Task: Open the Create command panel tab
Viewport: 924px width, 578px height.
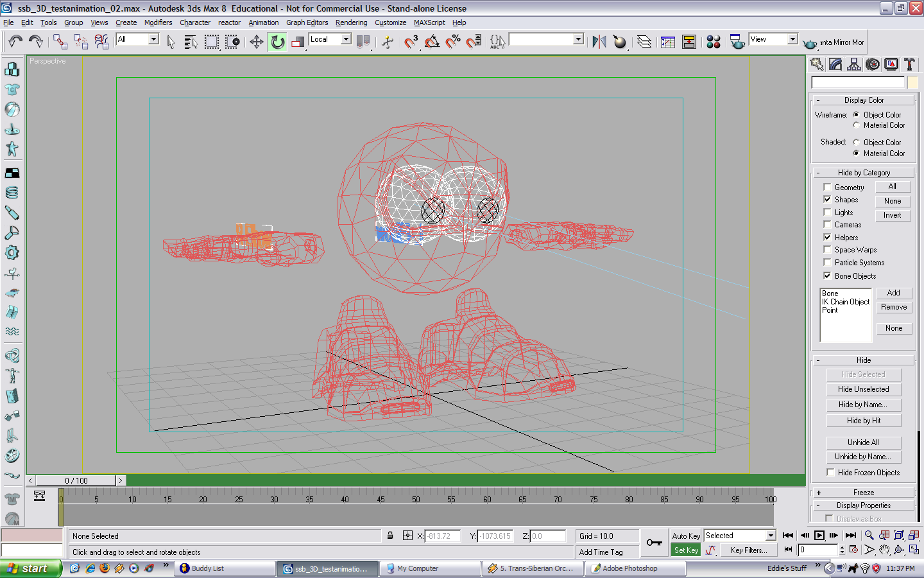Action: point(817,64)
